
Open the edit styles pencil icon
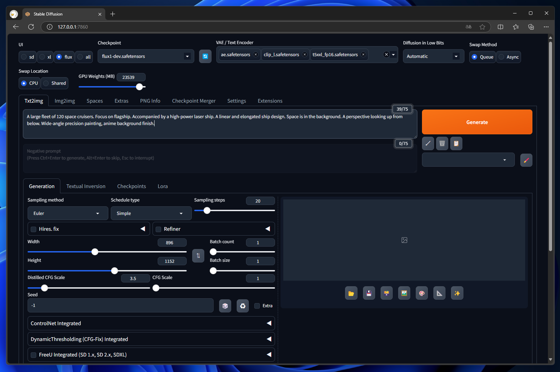(526, 160)
